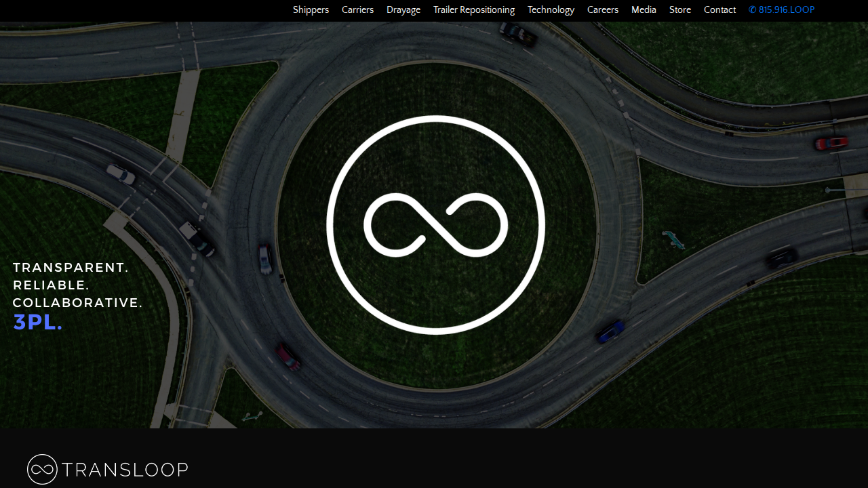Click the Technology nav item
868x488 pixels.
tap(551, 10)
